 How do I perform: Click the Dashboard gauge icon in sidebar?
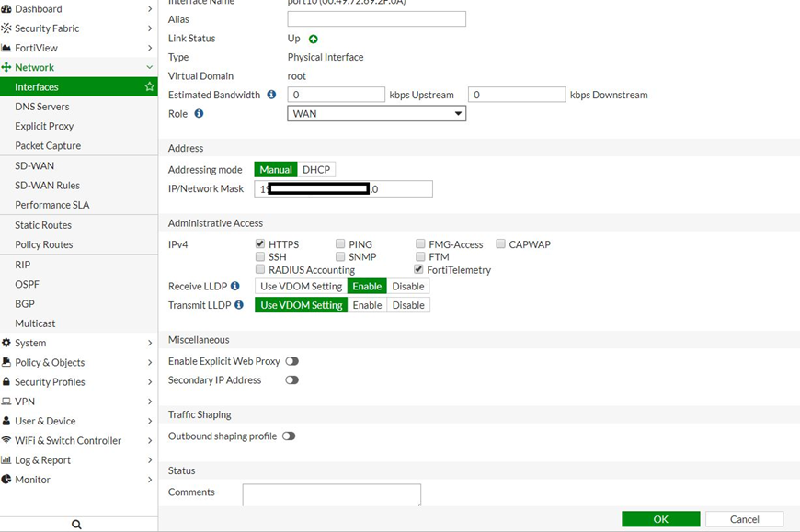pos(6,8)
